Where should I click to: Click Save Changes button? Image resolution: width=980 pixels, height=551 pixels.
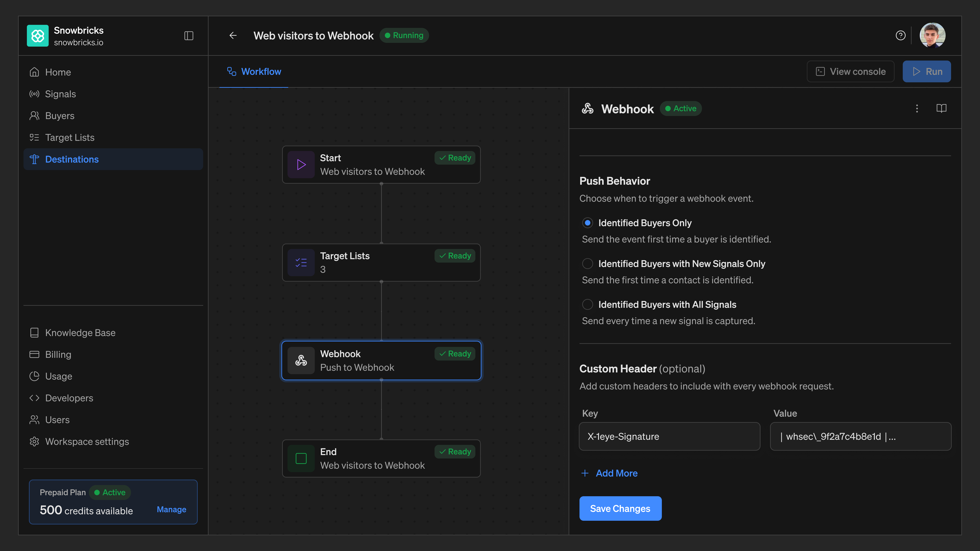(620, 508)
